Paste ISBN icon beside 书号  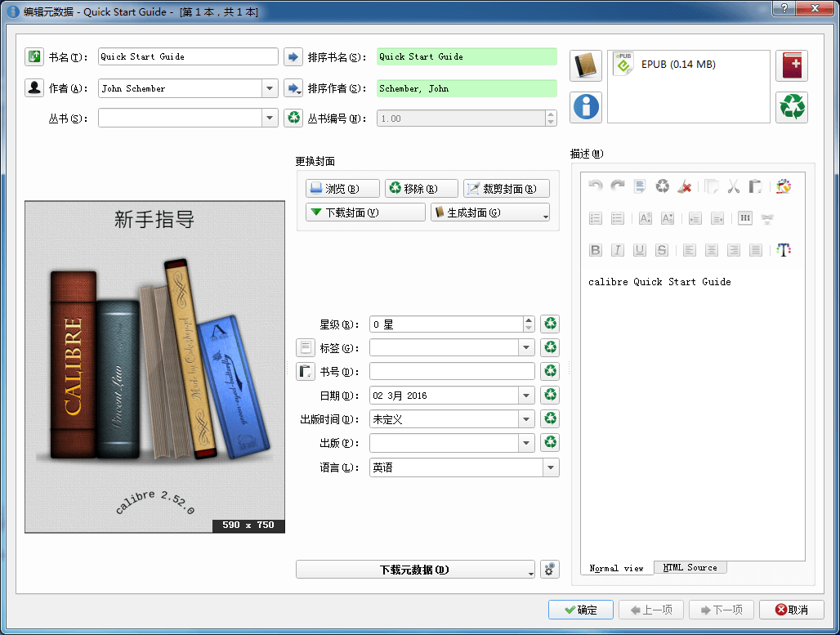pos(306,371)
